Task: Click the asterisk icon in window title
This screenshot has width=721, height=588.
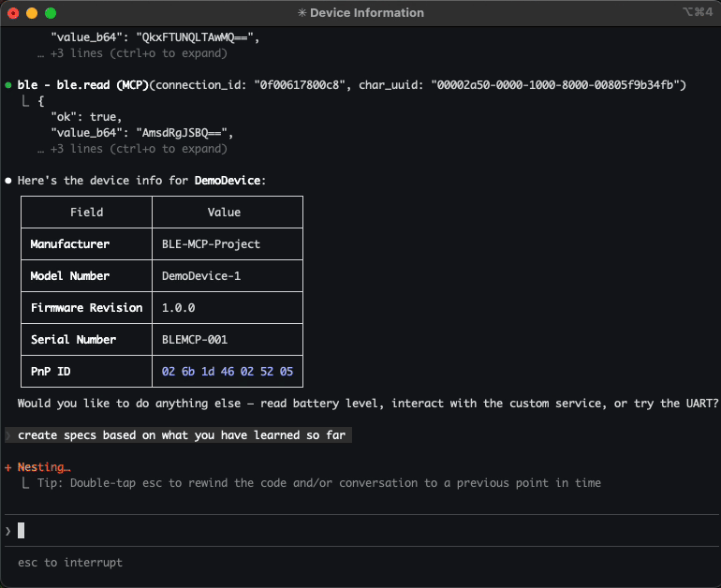Action: pos(302,13)
